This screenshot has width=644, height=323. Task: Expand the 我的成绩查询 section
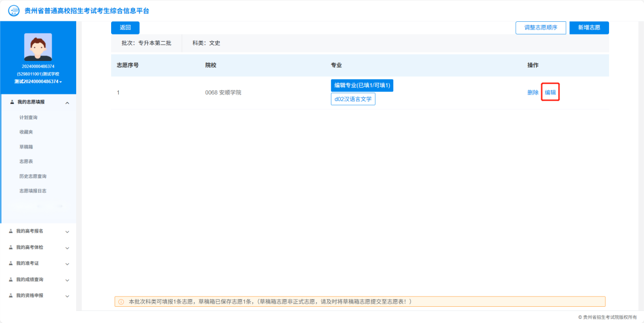point(38,279)
